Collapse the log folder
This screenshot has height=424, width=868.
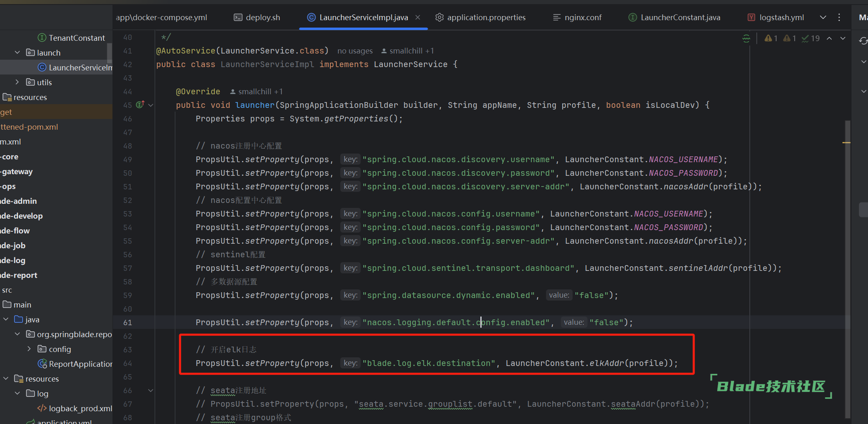click(17, 394)
